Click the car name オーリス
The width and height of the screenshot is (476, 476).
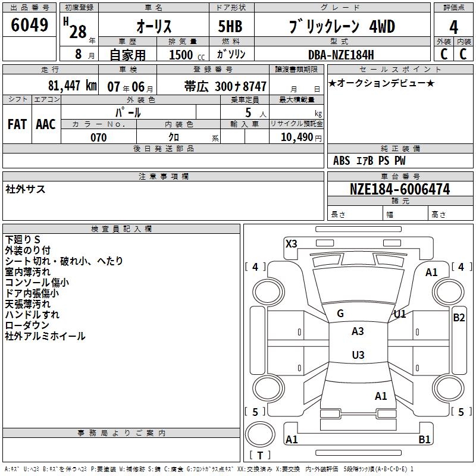click(x=154, y=26)
